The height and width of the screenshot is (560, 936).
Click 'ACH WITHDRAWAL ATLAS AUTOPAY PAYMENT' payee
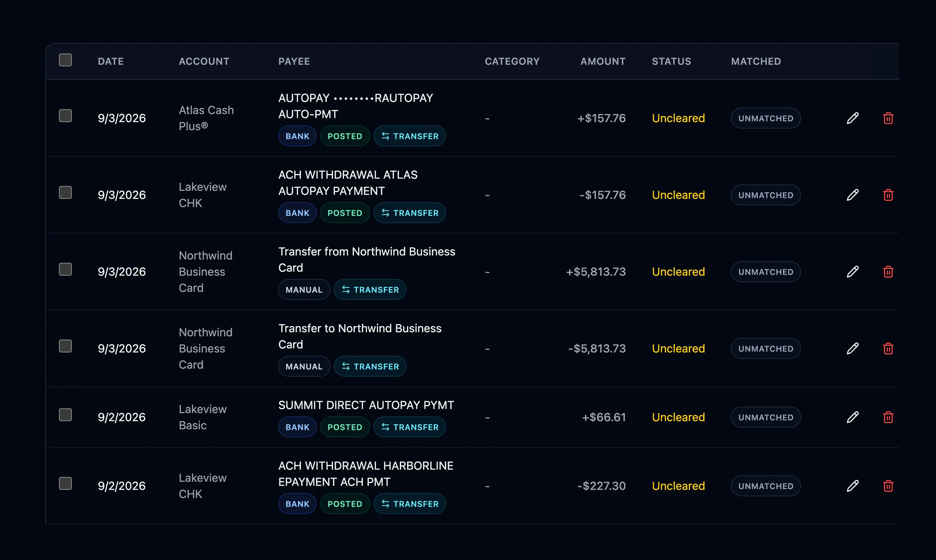coord(347,183)
